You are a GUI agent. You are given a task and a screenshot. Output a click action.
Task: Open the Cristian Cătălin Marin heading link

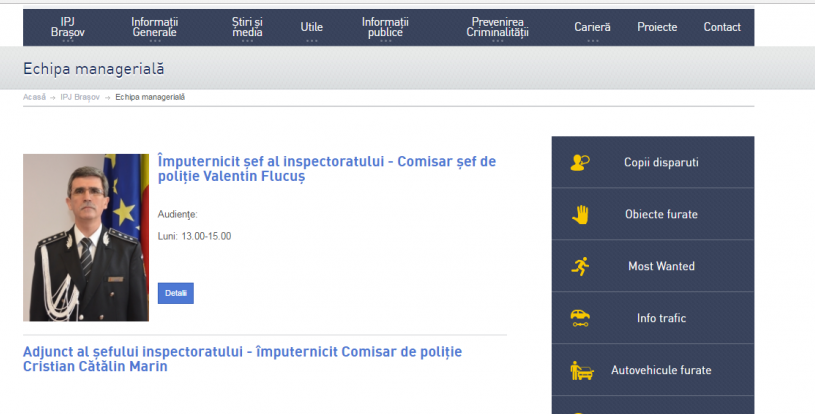(242, 359)
